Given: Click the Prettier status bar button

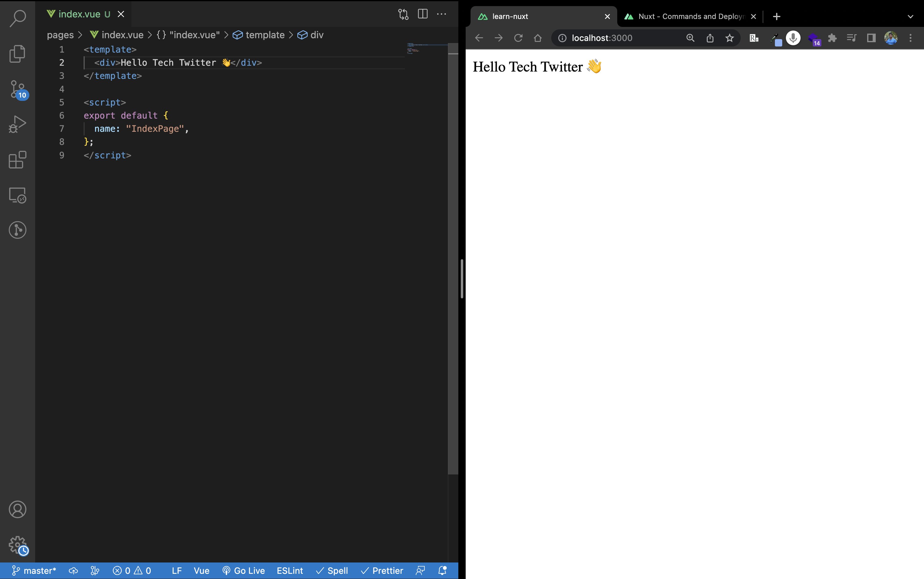Looking at the screenshot, I should point(382,570).
